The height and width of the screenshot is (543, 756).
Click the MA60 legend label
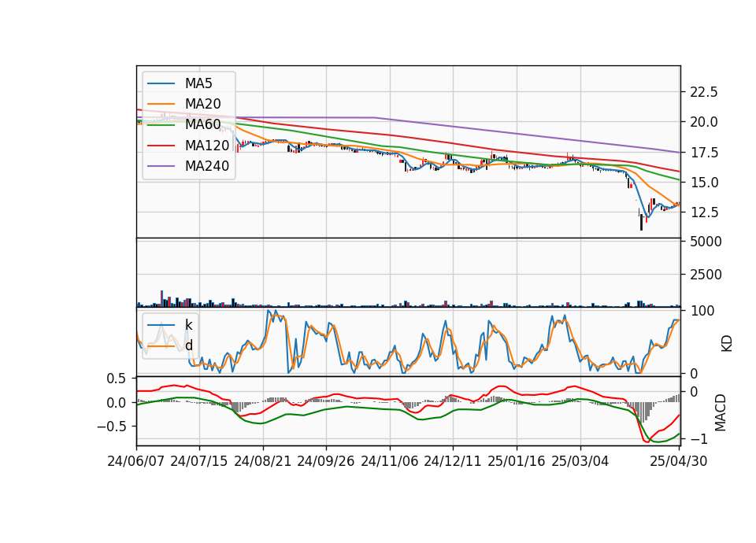(x=203, y=124)
